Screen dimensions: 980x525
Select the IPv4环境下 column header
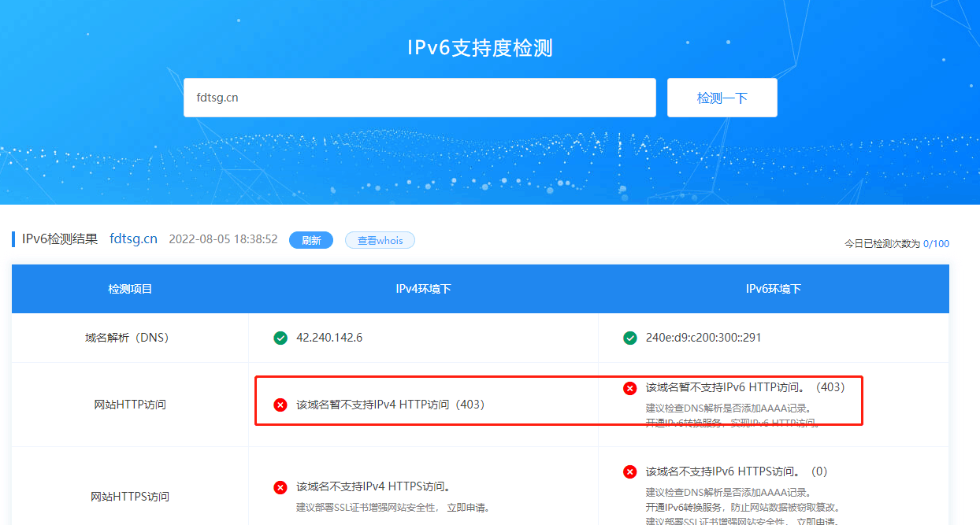tap(422, 288)
